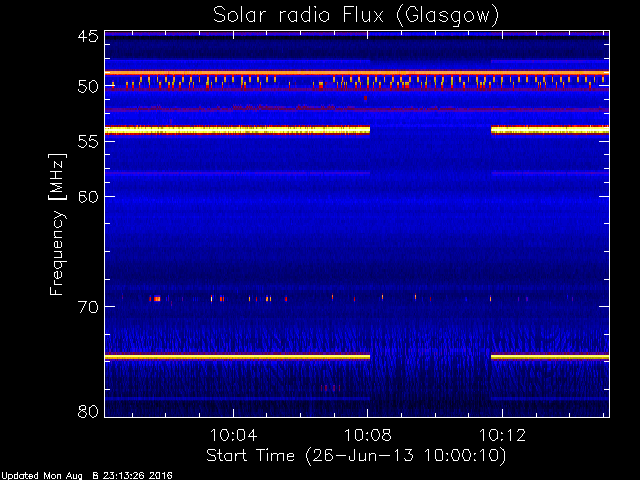This screenshot has height=480, width=640.
Task: Click the 60 frequency tick label
Action: click(88, 197)
